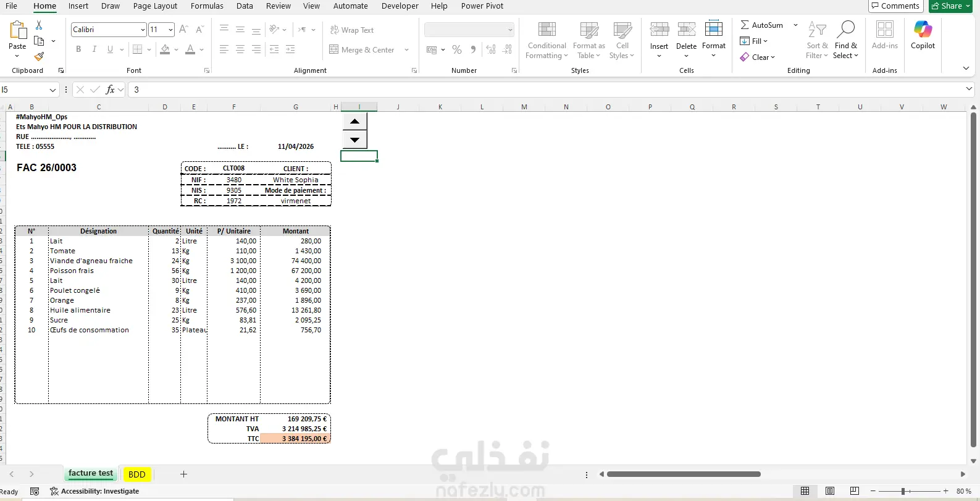Apply Comma Style number format
The height and width of the screenshot is (501, 980).
point(473,49)
